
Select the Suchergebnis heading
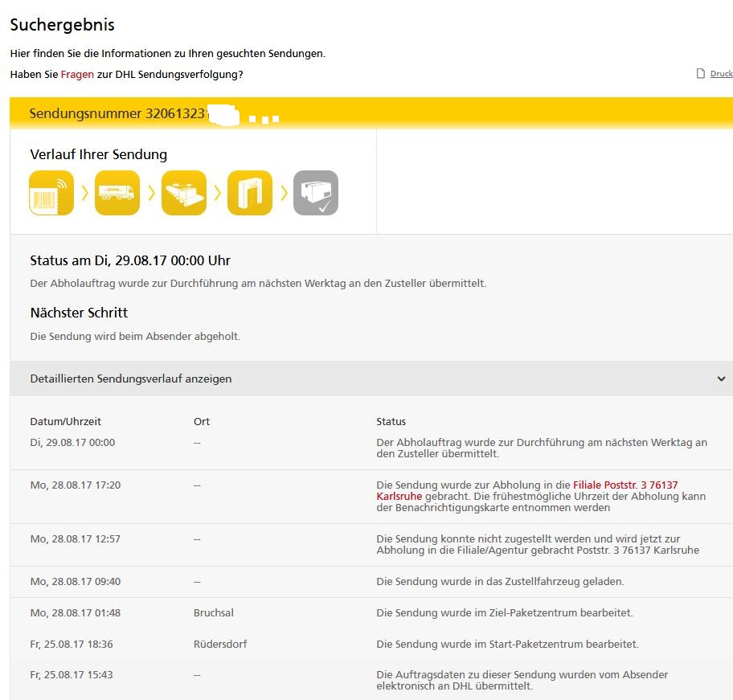62,25
